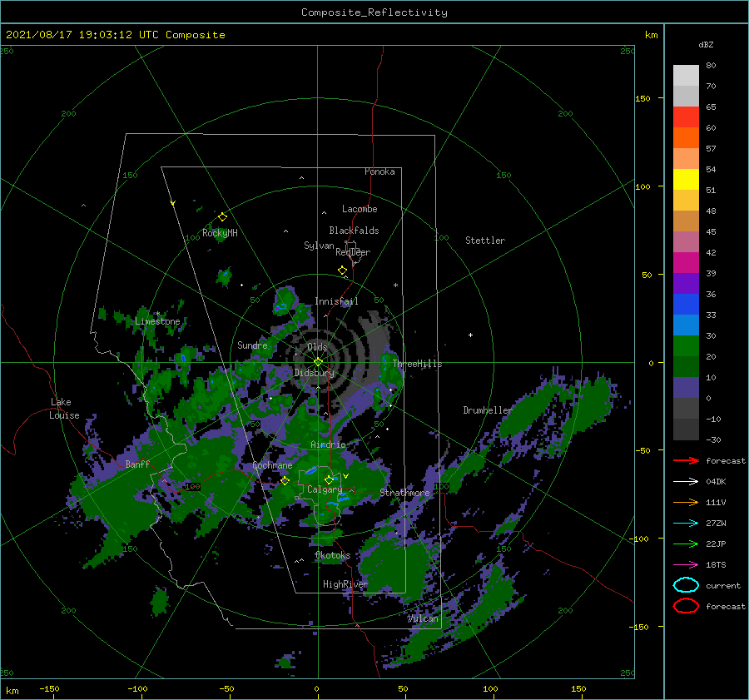
Task: Click the yellow diamond marker above Calgary label
Action: point(329,479)
